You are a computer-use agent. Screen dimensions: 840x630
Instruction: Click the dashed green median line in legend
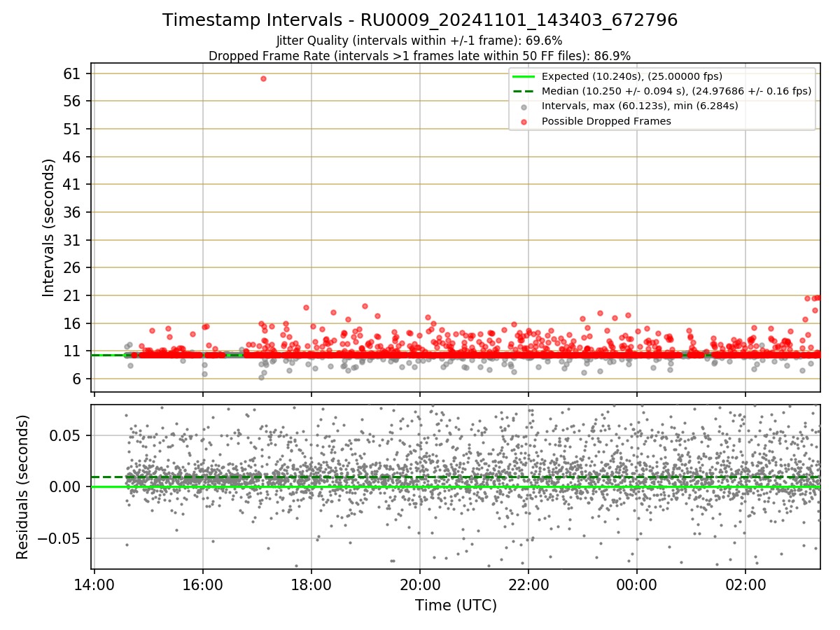524,91
